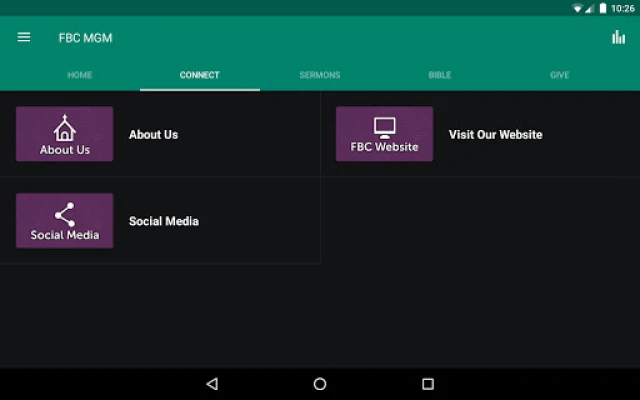Tap the share icon on the Social Media tile
This screenshot has height=400, width=640.
point(64,214)
